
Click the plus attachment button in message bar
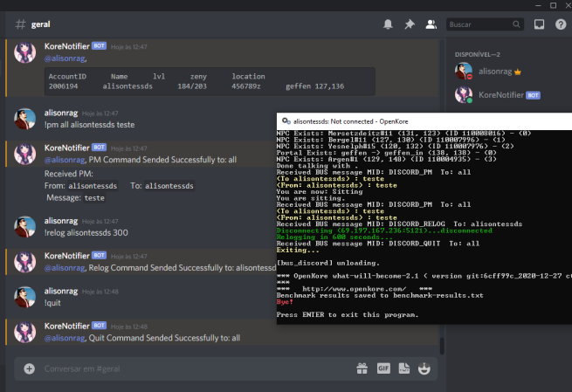(x=29, y=368)
